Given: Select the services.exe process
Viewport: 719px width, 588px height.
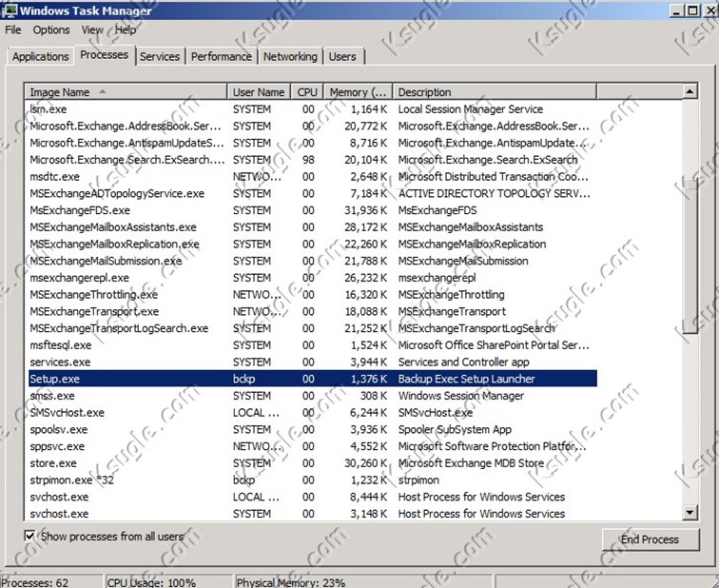Looking at the screenshot, I should tap(312, 362).
